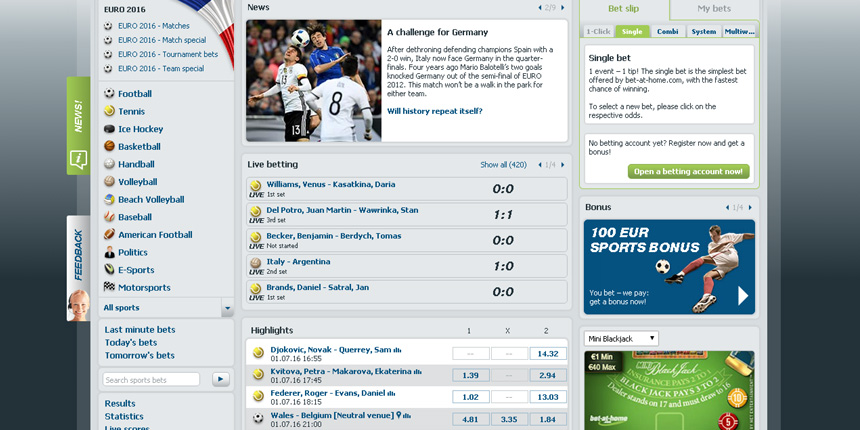This screenshot has height=430, width=860.
Task: Open Tomorrow's bets link
Action: [x=140, y=355]
